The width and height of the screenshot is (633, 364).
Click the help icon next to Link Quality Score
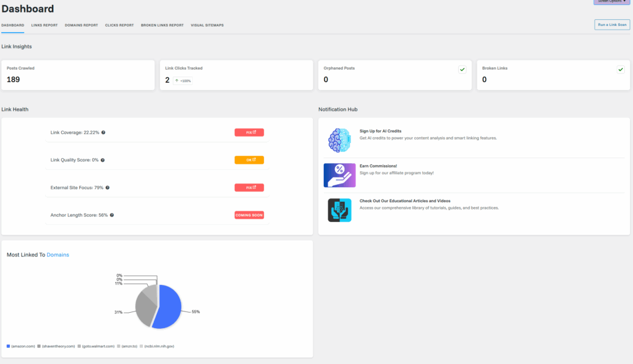[103, 160]
